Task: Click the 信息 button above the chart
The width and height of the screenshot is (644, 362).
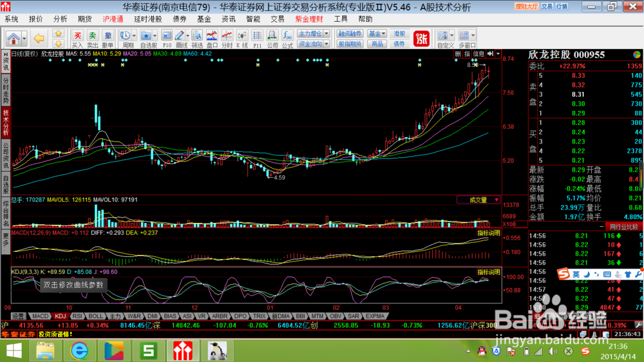Action: point(478,54)
